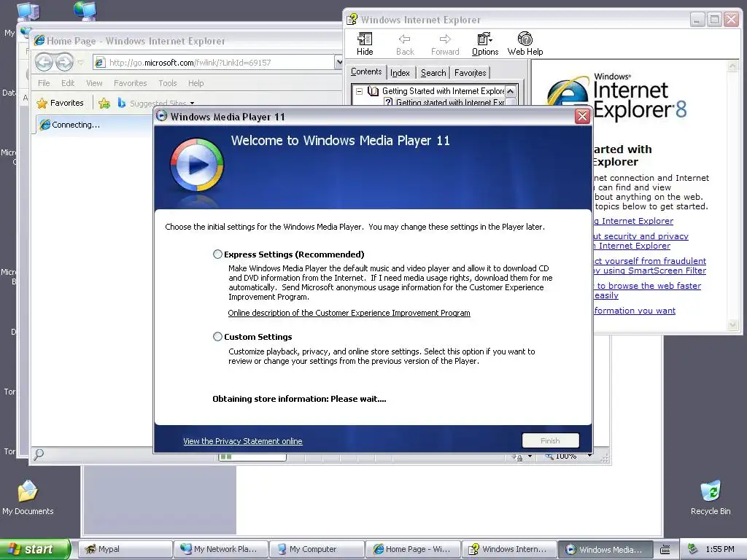Open address bar dropdown arrow
Screen dimensions: 747x560
(338, 63)
